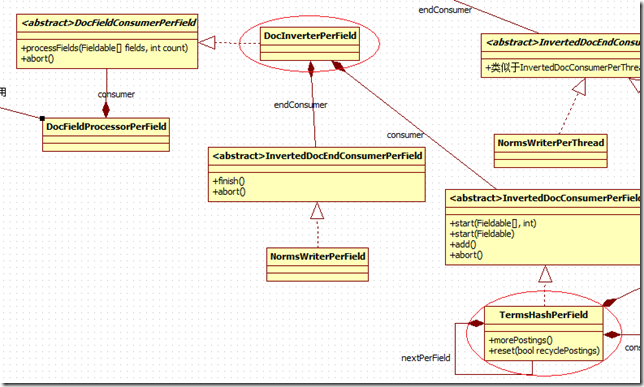Select the DocFieldProcessorPerField class title
644x387 pixels.
click(x=106, y=127)
